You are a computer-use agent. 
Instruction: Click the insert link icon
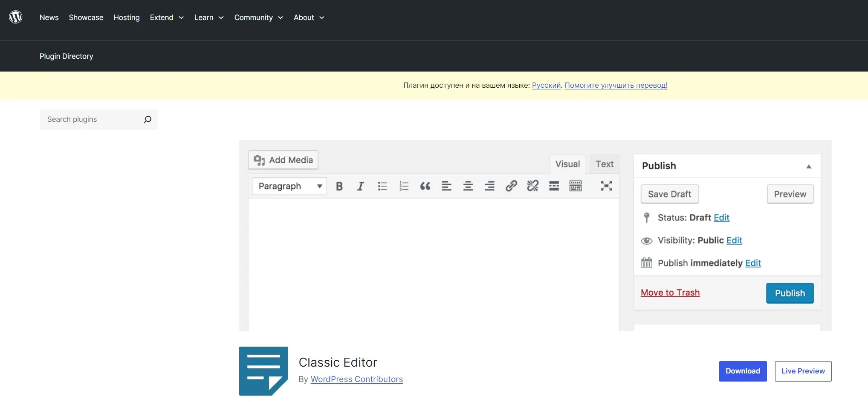pos(511,186)
